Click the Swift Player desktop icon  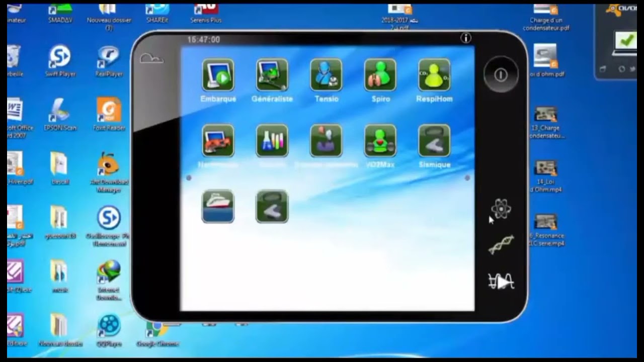point(60,61)
